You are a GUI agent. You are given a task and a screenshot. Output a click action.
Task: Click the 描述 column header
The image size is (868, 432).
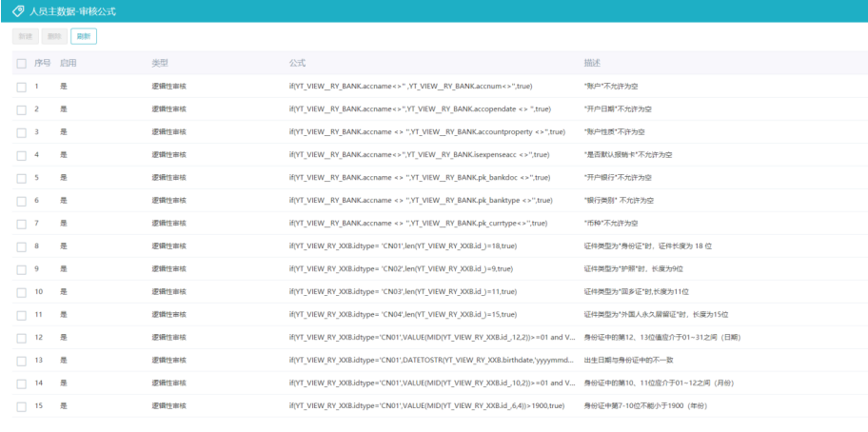[592, 63]
